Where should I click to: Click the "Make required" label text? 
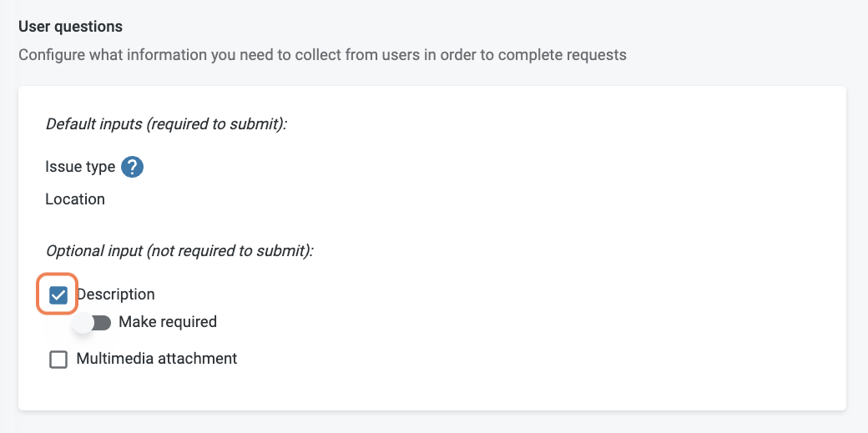(168, 322)
